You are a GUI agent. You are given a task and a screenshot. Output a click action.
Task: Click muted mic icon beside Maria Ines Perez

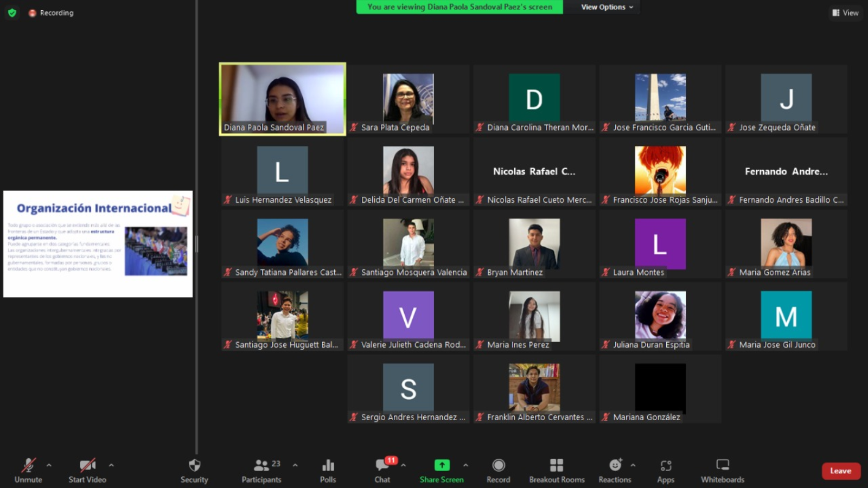click(x=480, y=344)
